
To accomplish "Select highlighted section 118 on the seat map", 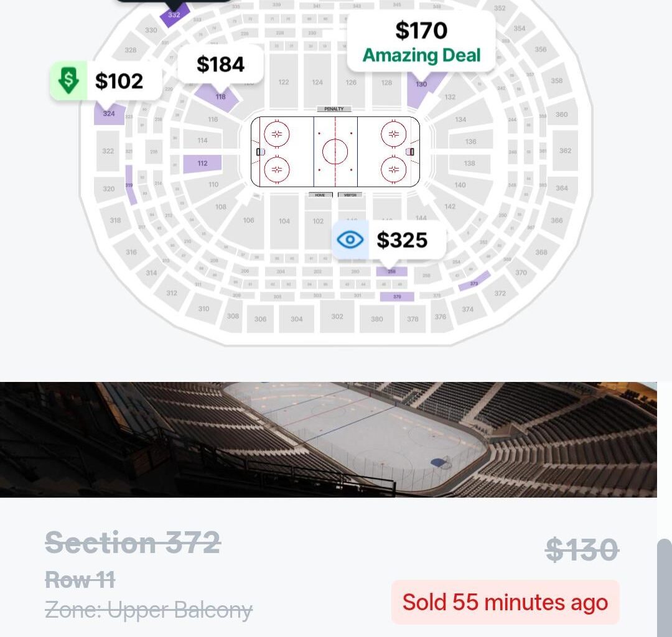I will [x=220, y=97].
